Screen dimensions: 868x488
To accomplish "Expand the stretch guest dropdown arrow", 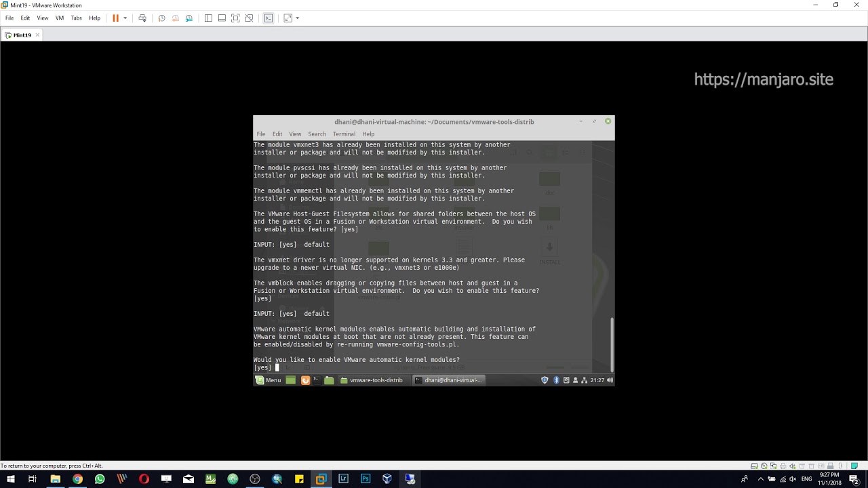I will point(297,18).
